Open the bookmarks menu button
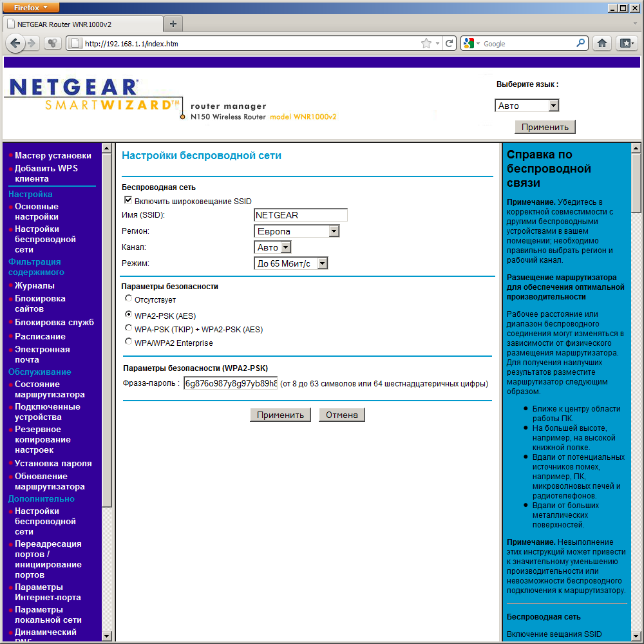Screen dimensions: 644x644 coord(627,43)
